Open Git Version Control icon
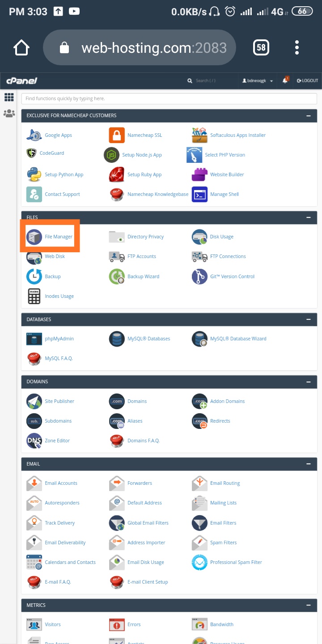The height and width of the screenshot is (644, 322). [199, 276]
